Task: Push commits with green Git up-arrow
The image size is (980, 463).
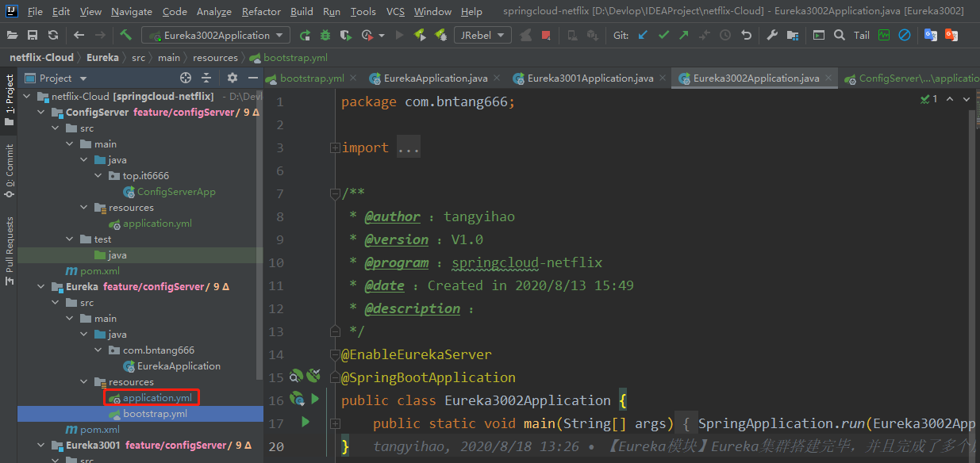Action: tap(684, 35)
